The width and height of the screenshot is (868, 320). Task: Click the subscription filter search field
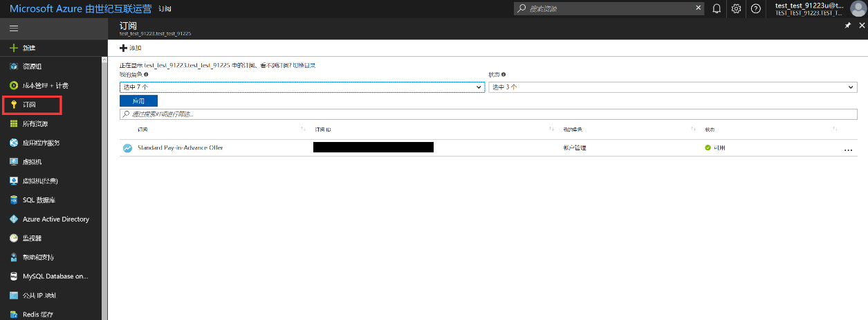(488, 114)
